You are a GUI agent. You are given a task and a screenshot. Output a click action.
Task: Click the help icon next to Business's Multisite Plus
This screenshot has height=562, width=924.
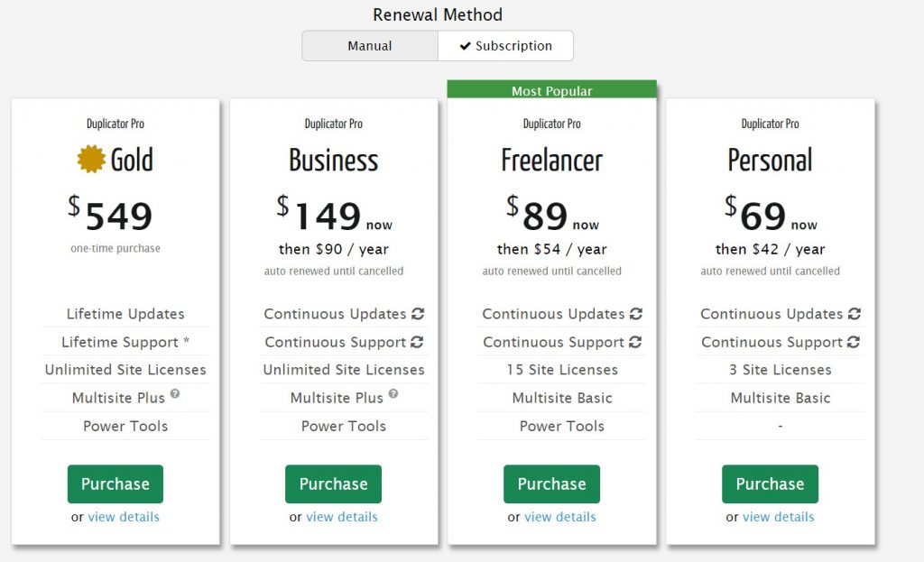click(393, 393)
